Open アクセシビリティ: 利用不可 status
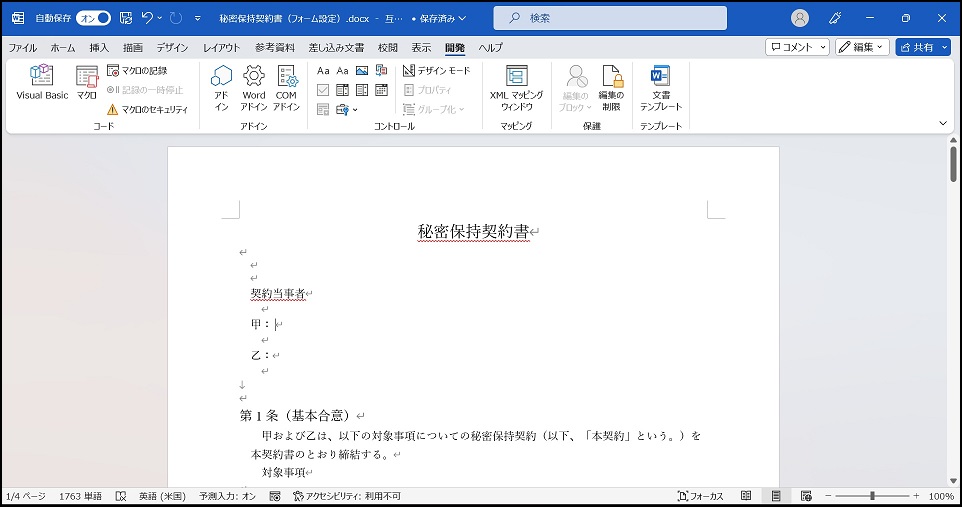This screenshot has height=507, width=962. tap(347, 496)
